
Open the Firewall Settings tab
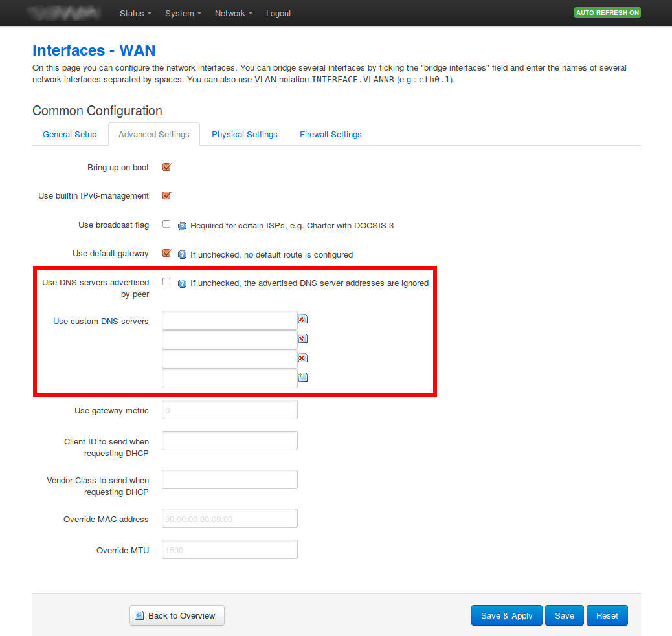point(330,135)
